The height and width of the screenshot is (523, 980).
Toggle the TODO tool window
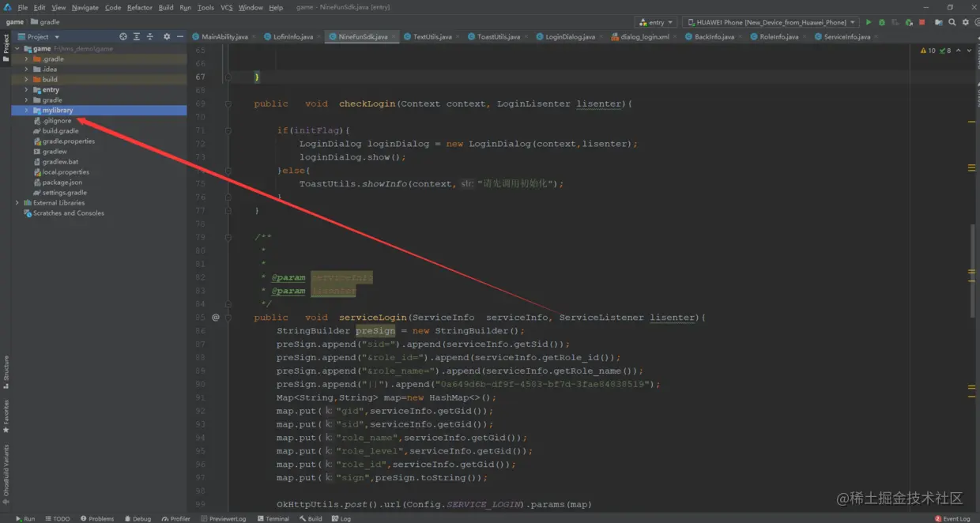[58, 518]
